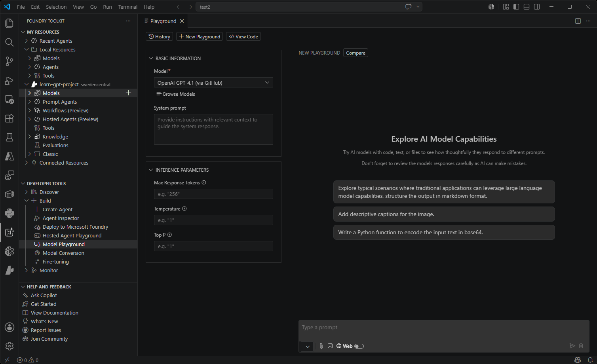The width and height of the screenshot is (597, 364).
Task: Send the prompt with arrow icon
Action: coord(572,346)
